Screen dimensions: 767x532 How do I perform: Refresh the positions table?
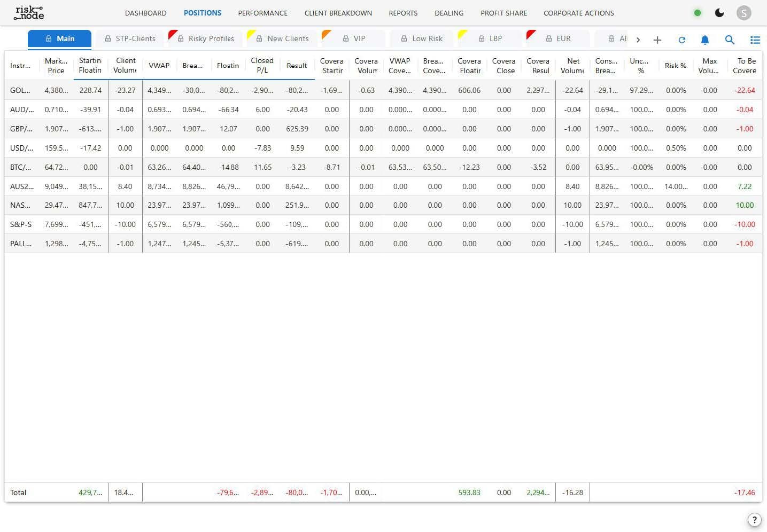[682, 40]
